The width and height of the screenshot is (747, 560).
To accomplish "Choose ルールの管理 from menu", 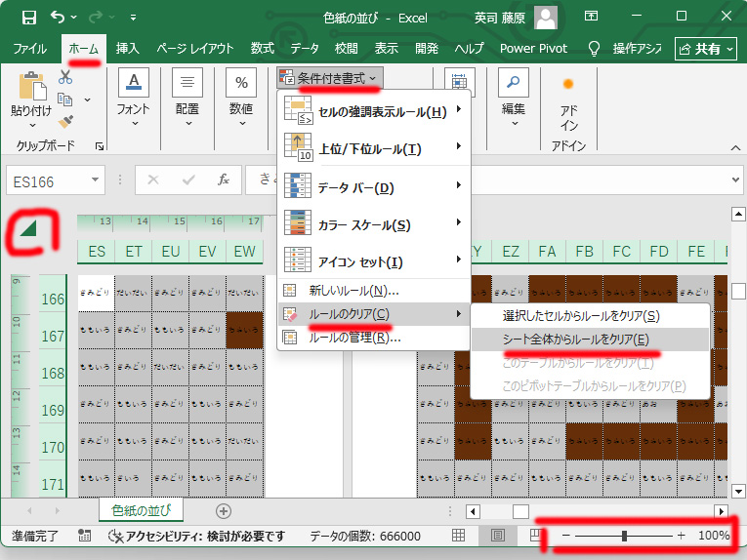I will point(354,338).
